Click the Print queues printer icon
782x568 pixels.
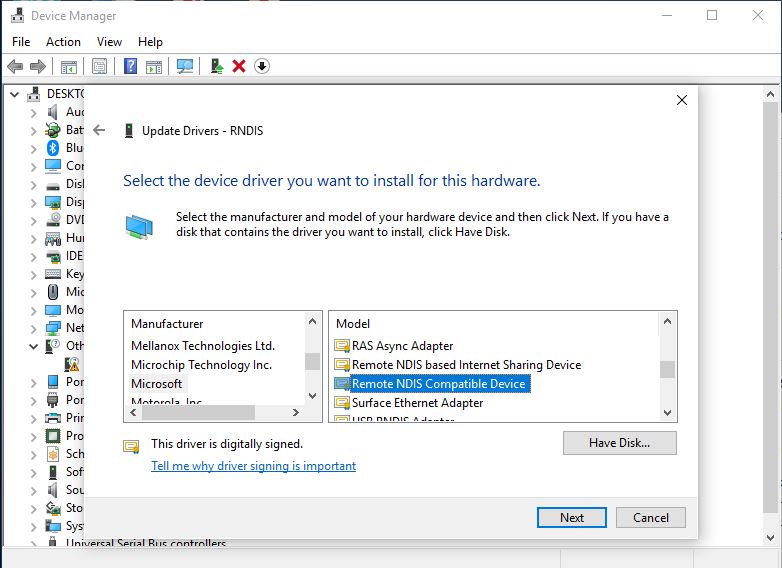point(53,417)
